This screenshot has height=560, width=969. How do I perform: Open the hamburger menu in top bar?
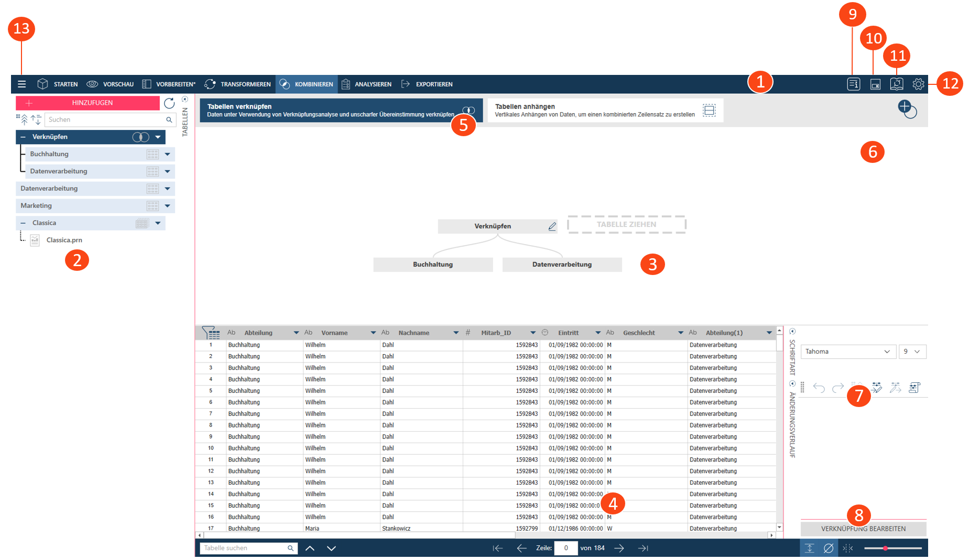tap(21, 84)
